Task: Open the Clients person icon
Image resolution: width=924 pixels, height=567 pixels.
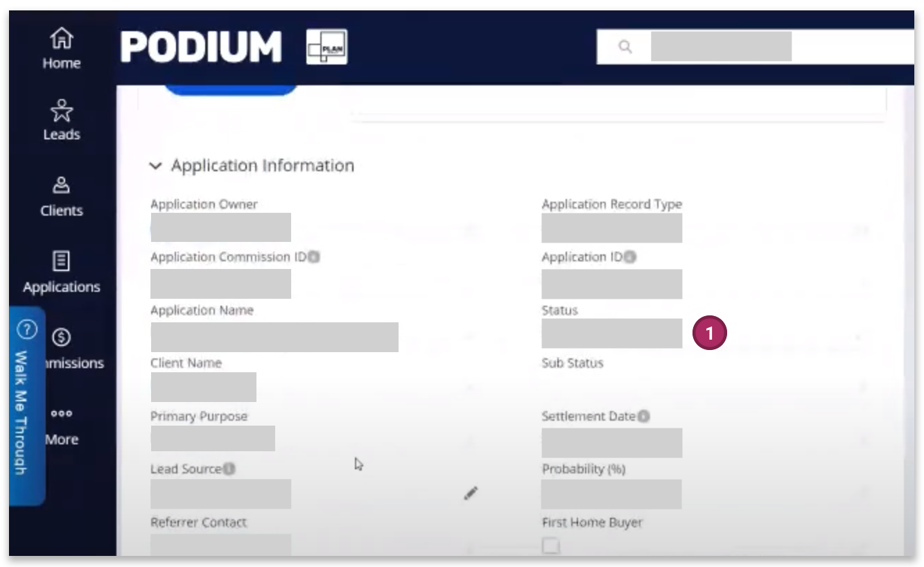Action: point(61,186)
